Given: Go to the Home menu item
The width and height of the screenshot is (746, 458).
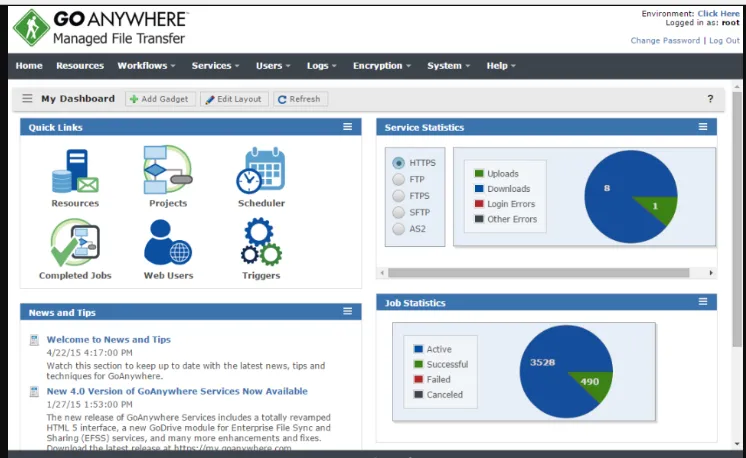Looking at the screenshot, I should [29, 66].
